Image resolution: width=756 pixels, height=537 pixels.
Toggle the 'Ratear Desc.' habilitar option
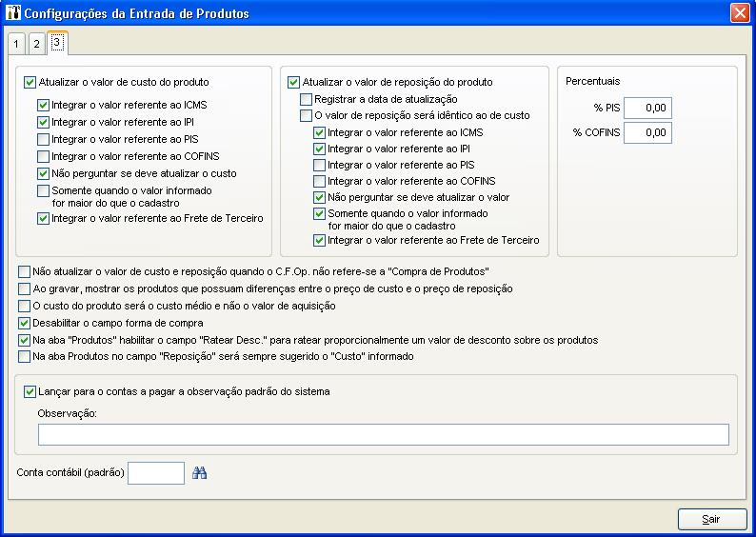(24, 340)
